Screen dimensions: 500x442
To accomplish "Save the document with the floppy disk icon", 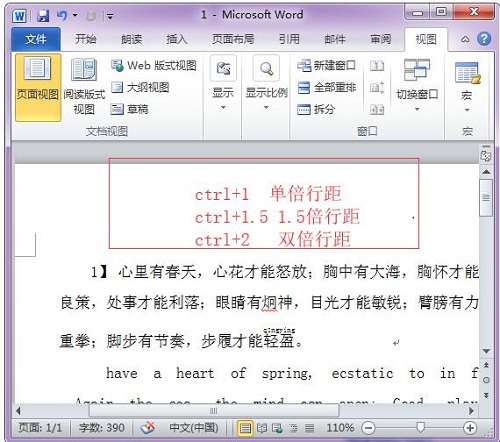I will point(43,16).
